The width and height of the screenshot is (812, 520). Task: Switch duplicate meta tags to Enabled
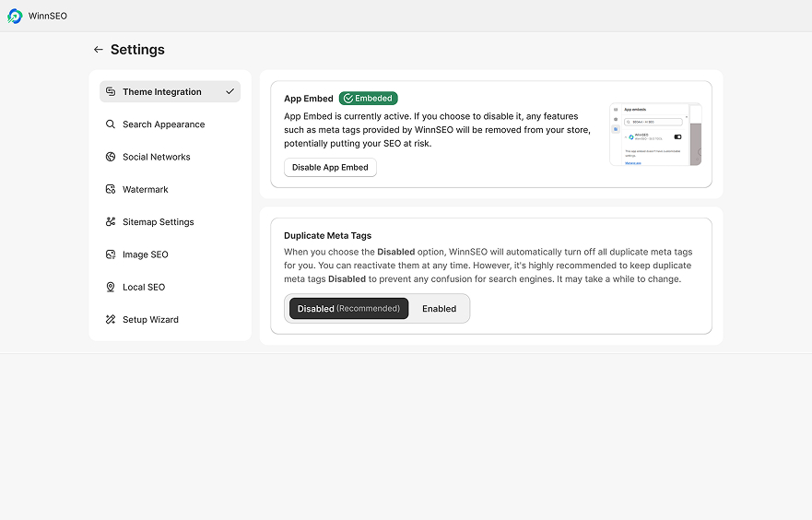click(x=439, y=309)
